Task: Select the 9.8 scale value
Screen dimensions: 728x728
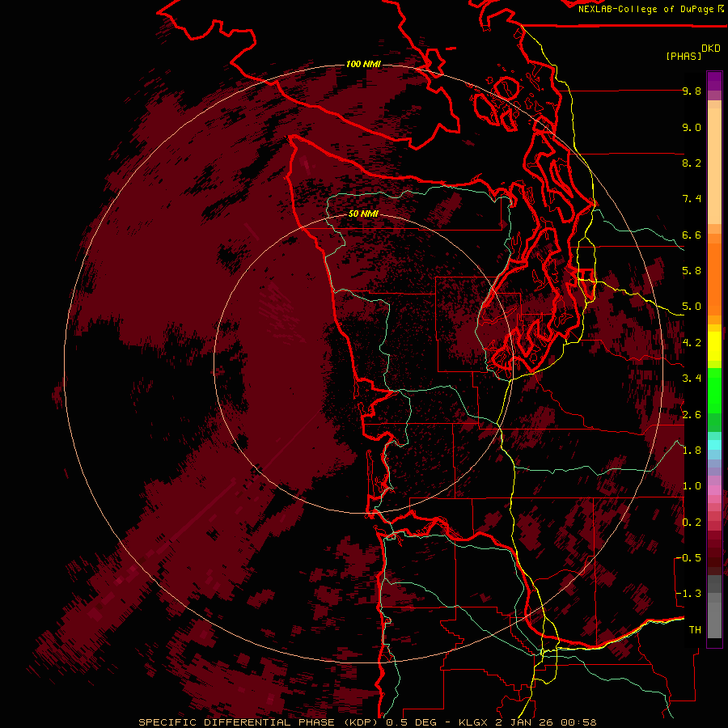Action: click(692, 91)
